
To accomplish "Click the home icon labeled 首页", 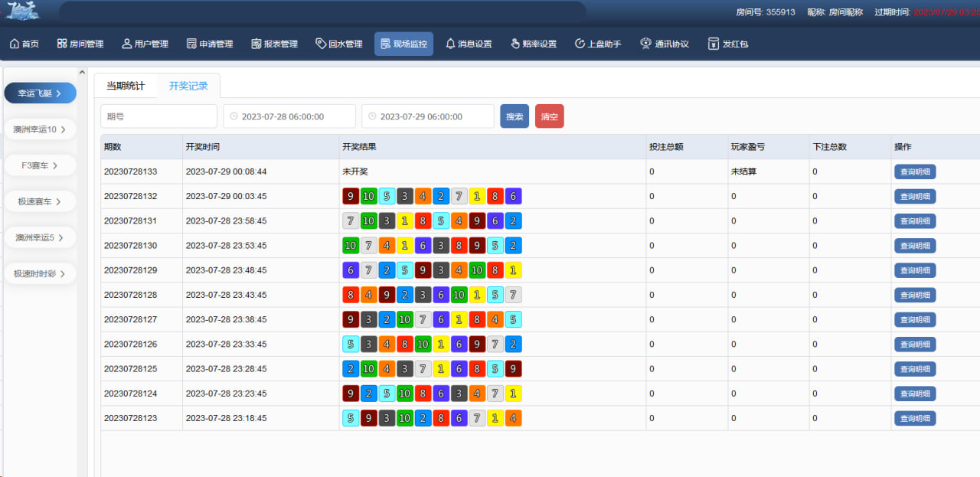I will click(x=15, y=44).
